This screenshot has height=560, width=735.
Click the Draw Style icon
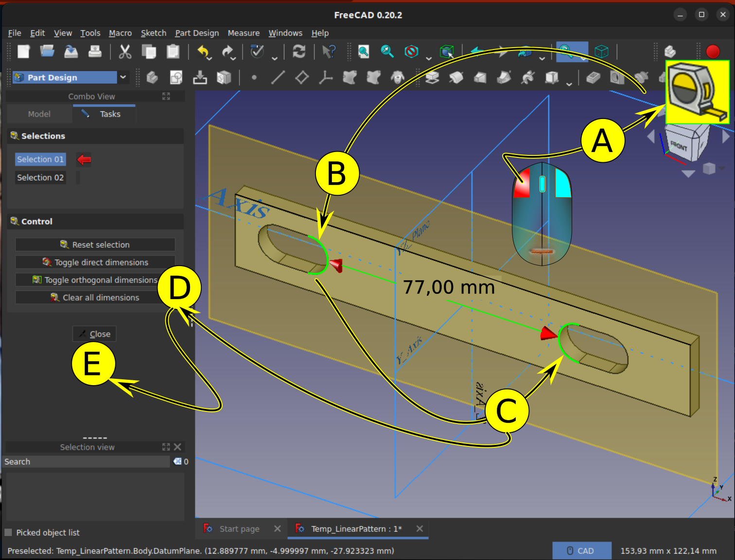[411, 51]
